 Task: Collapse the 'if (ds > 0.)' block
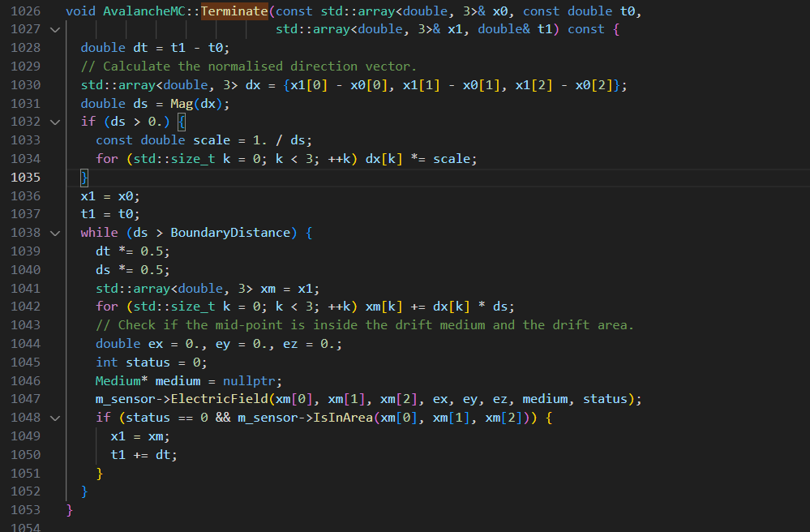click(54, 122)
